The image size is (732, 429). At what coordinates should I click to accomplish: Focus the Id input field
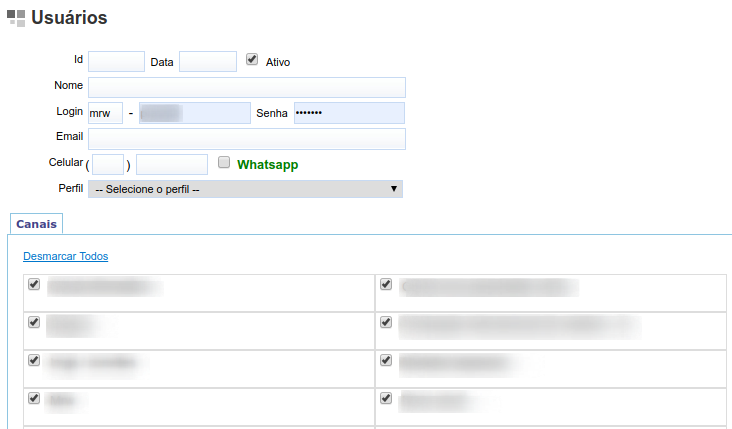coord(116,62)
